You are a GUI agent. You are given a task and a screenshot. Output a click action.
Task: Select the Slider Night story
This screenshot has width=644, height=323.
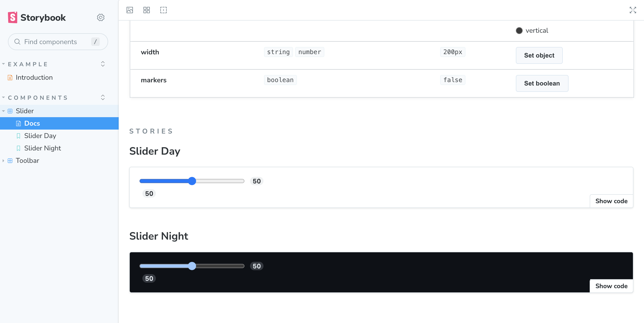click(x=42, y=148)
